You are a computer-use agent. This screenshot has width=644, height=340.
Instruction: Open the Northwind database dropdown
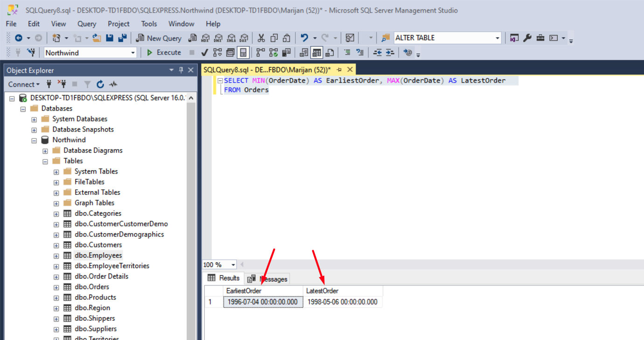point(133,53)
